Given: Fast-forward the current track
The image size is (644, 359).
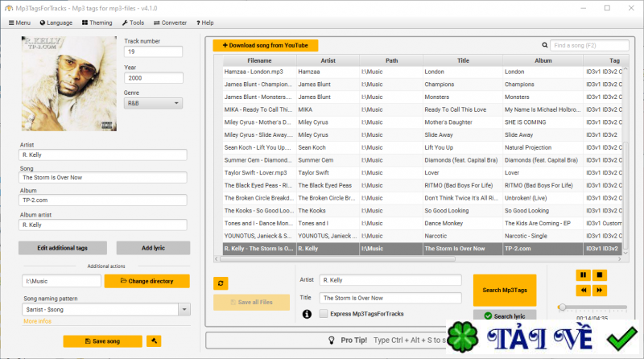Looking at the screenshot, I should pyautogui.click(x=600, y=289).
